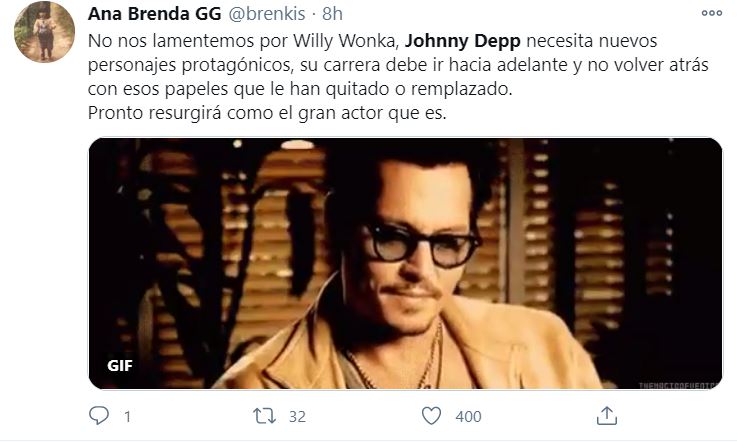737x442 pixels.
Task: Click the tweet line starting 'Pronto resurgirá'
Action: [x=267, y=113]
